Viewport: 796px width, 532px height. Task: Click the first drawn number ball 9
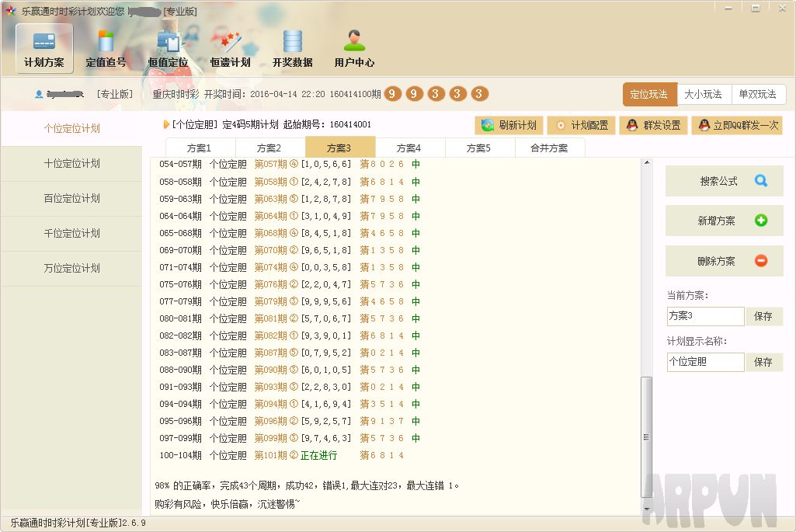point(392,94)
